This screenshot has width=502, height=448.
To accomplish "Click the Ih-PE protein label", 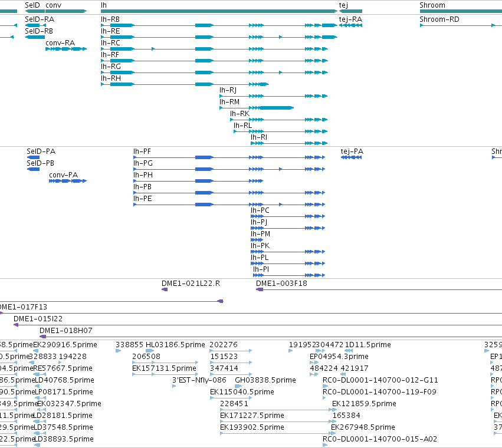I will tap(143, 199).
